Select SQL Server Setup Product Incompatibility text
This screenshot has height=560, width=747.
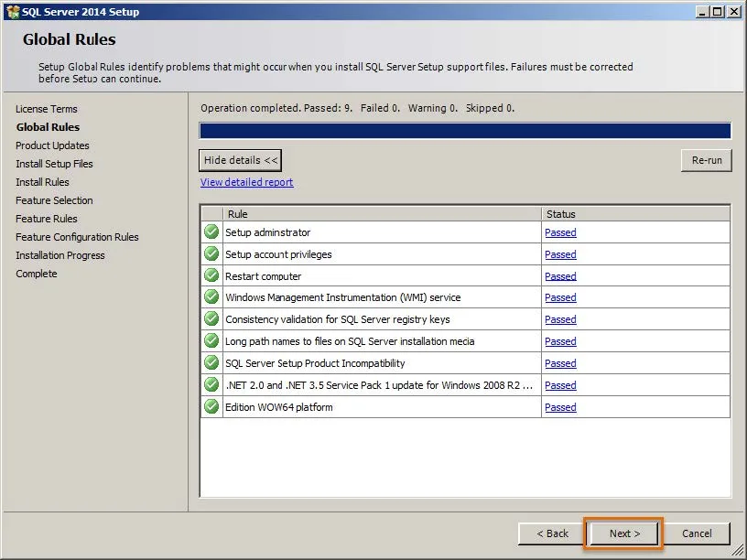[x=315, y=363]
